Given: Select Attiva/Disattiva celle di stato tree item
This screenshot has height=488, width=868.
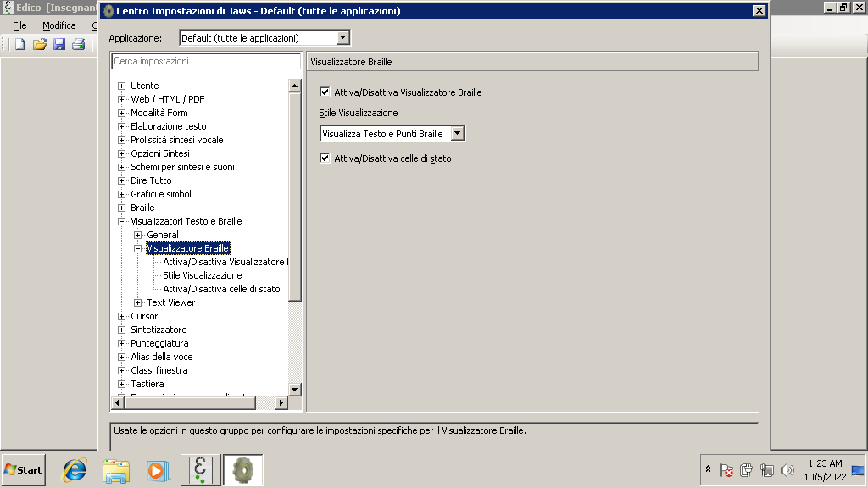Looking at the screenshot, I should pyautogui.click(x=221, y=289).
